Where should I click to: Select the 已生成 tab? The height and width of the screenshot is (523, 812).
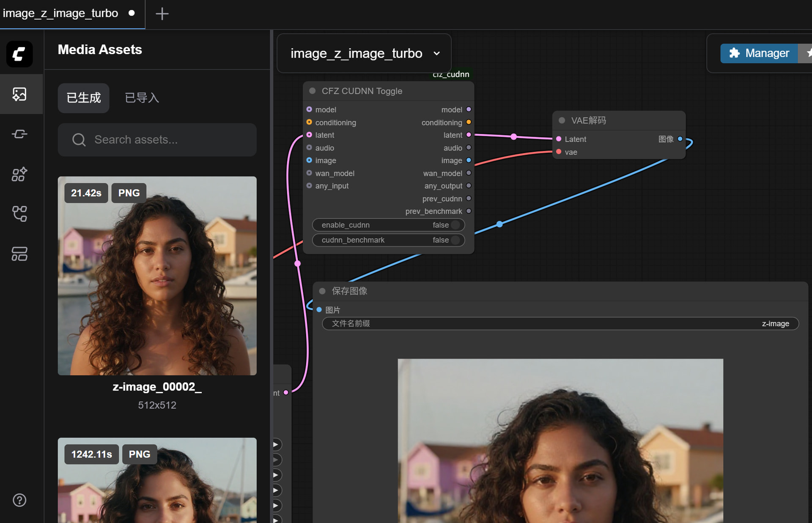click(84, 98)
